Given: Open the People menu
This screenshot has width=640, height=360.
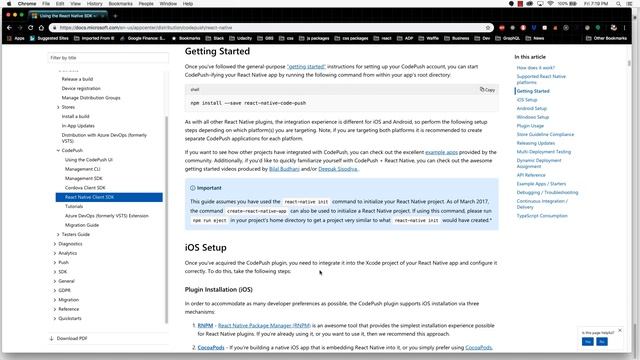Looking at the screenshot, I should coord(146,4).
